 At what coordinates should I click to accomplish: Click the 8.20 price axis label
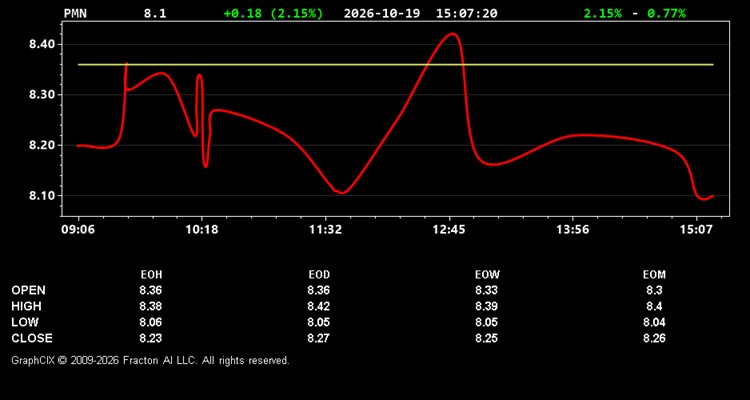(42, 145)
